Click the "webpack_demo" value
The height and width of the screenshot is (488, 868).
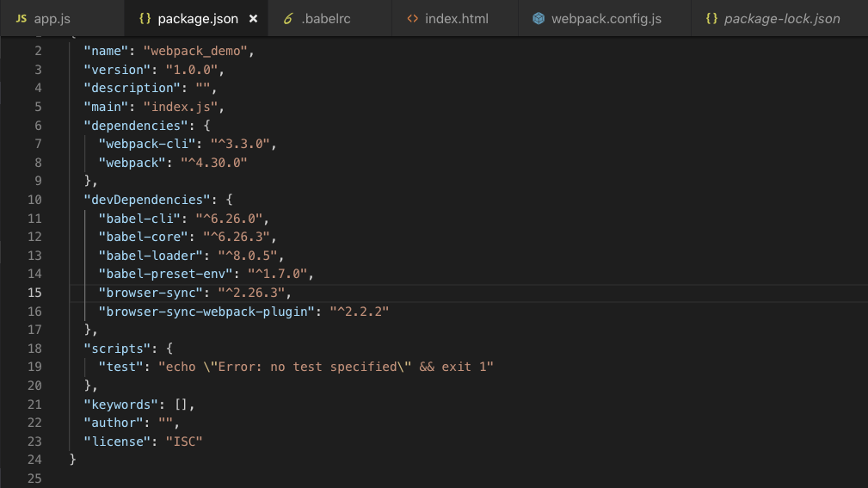click(x=195, y=51)
